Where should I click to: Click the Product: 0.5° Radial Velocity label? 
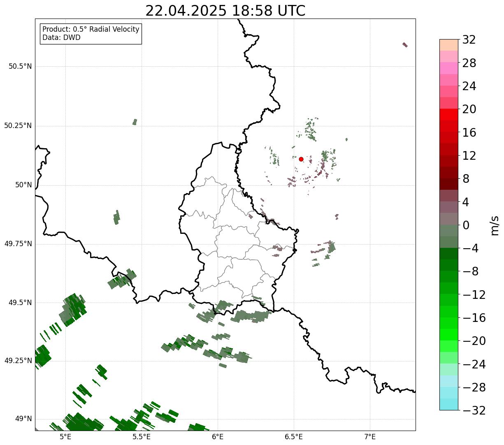[x=91, y=30]
